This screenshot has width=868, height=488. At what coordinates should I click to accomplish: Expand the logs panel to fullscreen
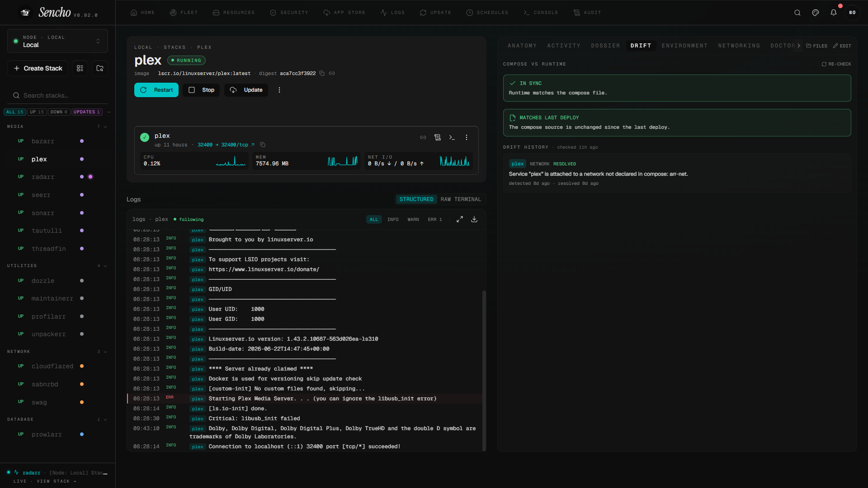tap(460, 219)
